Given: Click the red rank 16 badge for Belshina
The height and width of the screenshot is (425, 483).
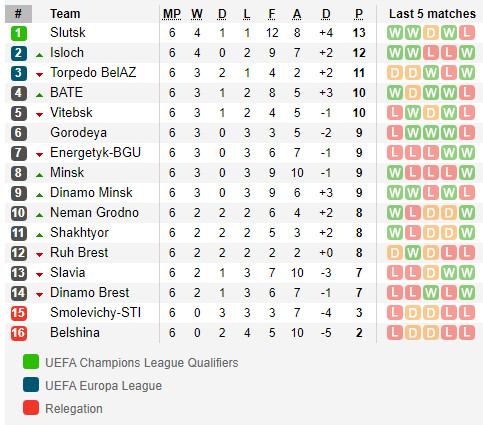Looking at the screenshot, I should [x=19, y=333].
